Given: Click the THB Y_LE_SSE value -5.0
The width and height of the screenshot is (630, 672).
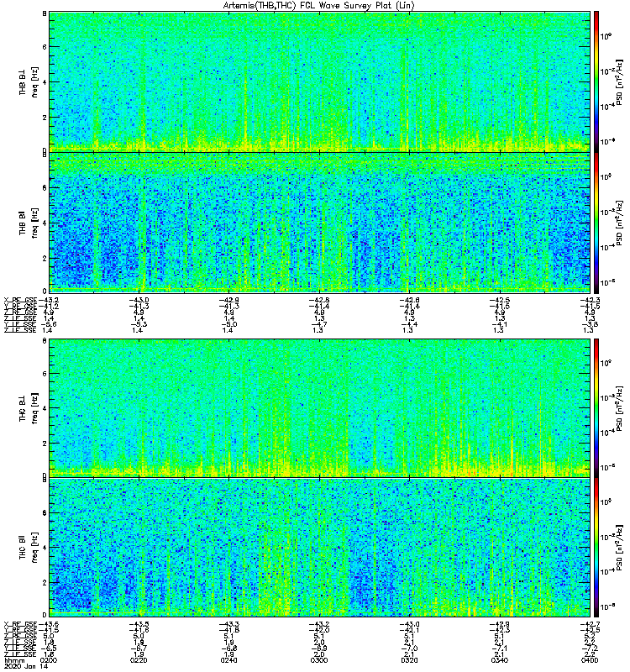Looking at the screenshot, I should (x=228, y=324).
